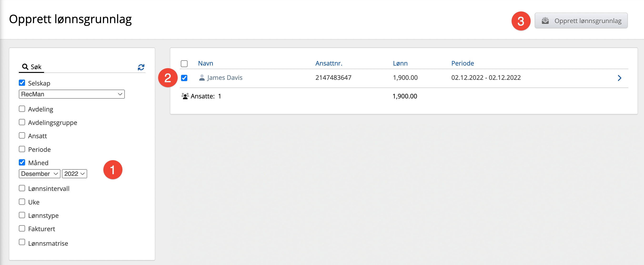Open the RecMan company dropdown
Image resolution: width=644 pixels, height=265 pixels.
click(x=72, y=94)
